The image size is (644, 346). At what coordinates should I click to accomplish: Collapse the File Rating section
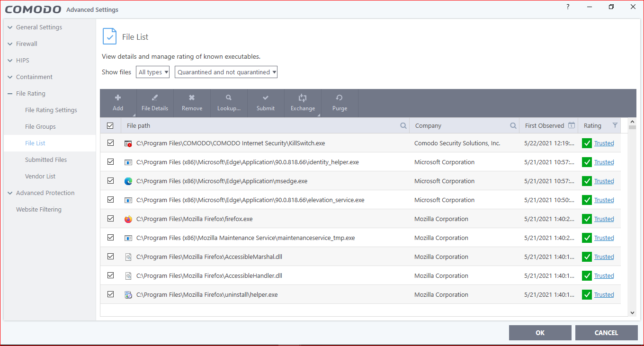[31, 93]
